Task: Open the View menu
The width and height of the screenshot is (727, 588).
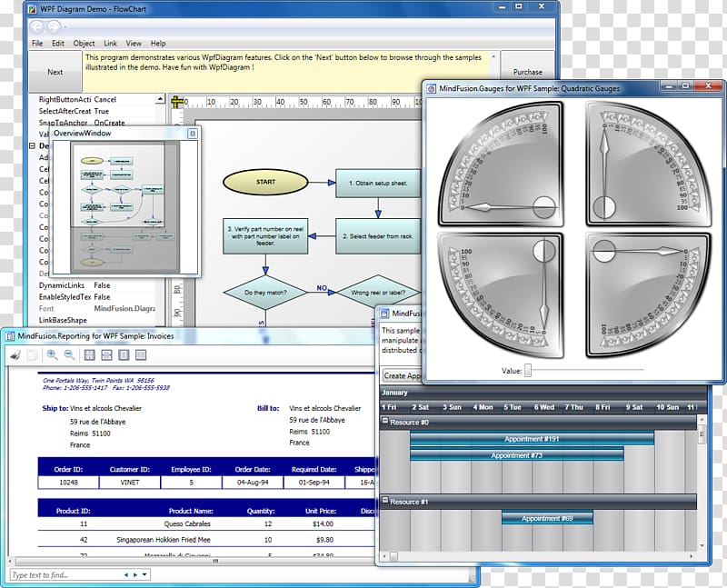Action: pyautogui.click(x=134, y=43)
